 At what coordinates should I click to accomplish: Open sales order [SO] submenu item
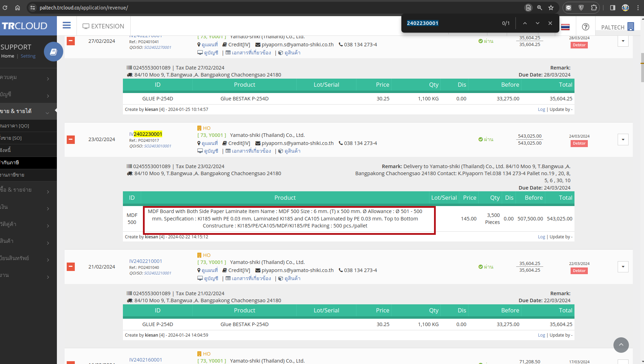pyautogui.click(x=28, y=138)
